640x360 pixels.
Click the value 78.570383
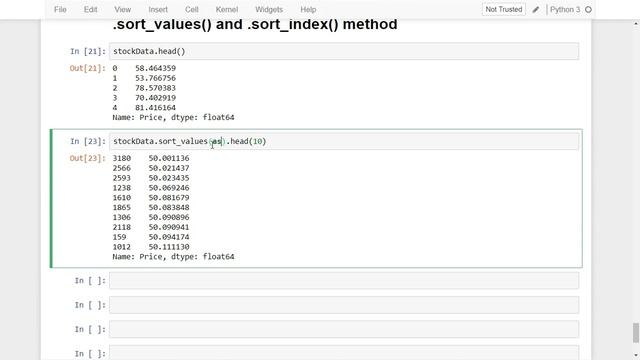156,88
